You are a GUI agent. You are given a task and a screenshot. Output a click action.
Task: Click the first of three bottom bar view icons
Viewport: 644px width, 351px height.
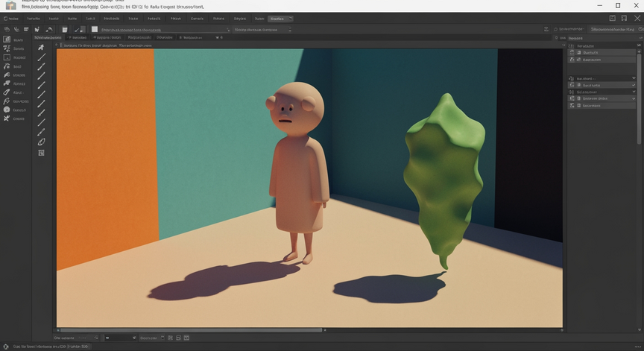[x=171, y=338]
